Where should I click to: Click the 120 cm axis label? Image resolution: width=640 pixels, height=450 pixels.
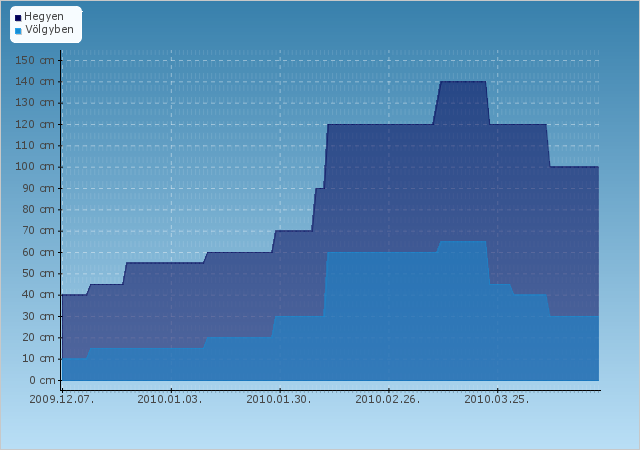[35, 124]
